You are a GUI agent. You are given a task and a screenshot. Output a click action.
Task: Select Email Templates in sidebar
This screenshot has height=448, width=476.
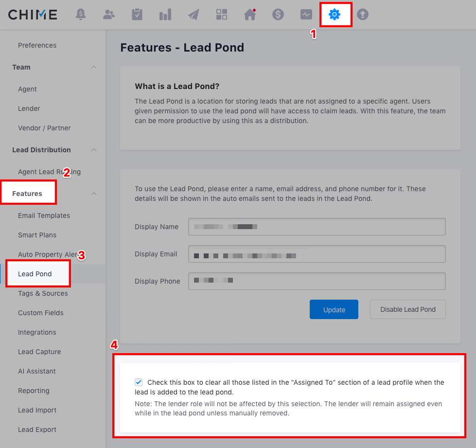pos(44,215)
